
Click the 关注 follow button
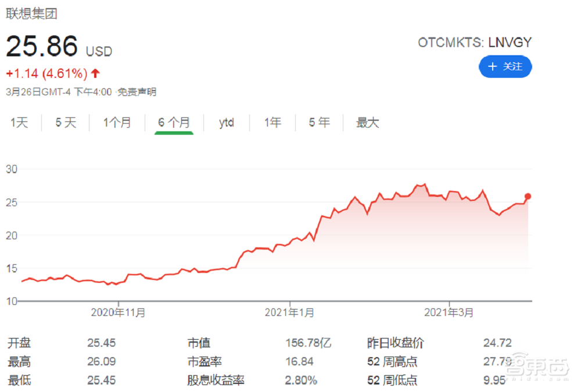tap(505, 67)
